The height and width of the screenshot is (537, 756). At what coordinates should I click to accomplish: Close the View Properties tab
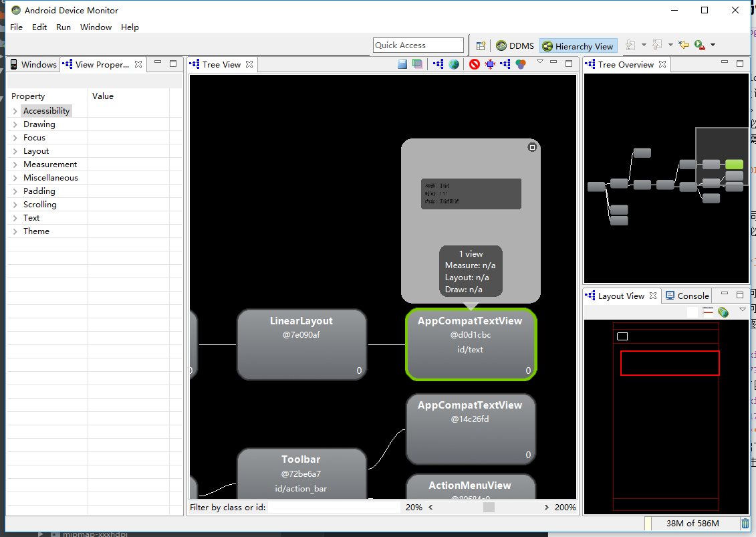pos(138,64)
